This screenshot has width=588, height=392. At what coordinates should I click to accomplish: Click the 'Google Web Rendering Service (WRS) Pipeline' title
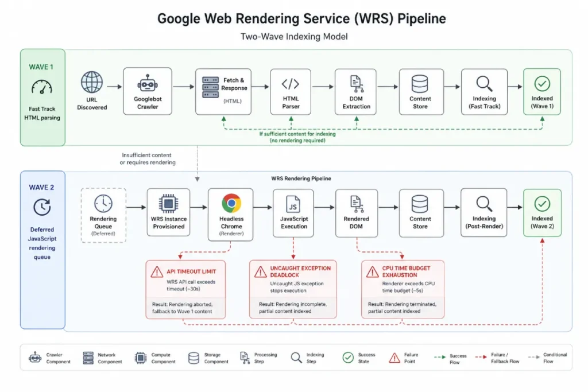coord(301,19)
